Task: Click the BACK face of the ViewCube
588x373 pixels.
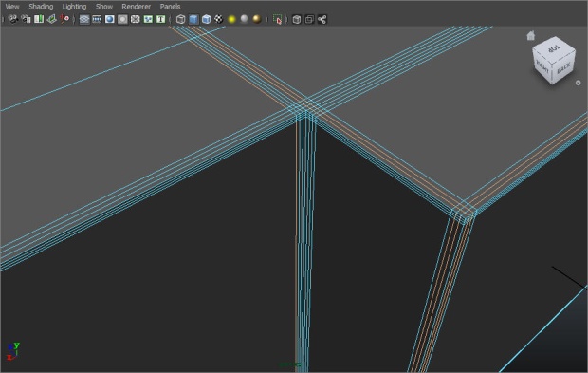Action: coord(563,68)
